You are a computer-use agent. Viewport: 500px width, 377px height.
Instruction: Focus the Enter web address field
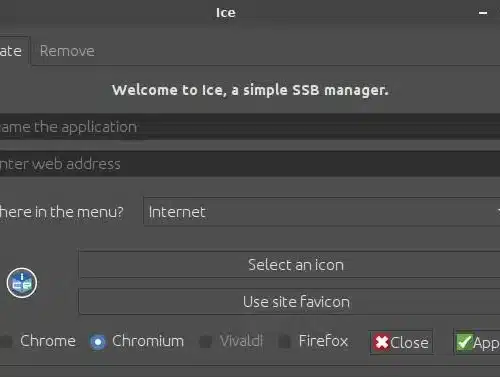[x=250, y=164]
